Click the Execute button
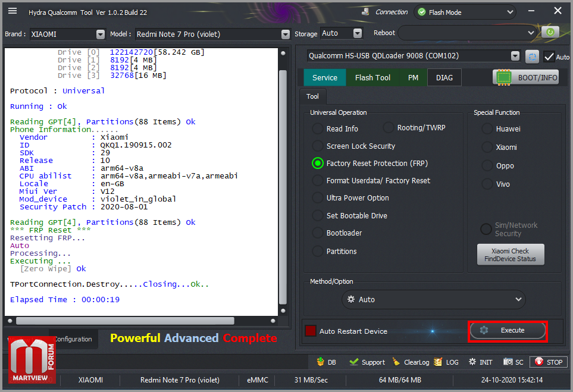 [507, 331]
